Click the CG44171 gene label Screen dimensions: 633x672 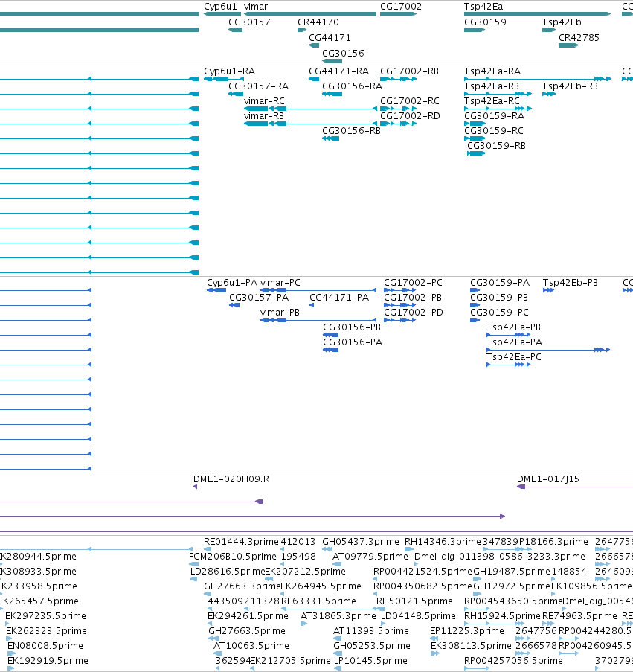click(330, 38)
